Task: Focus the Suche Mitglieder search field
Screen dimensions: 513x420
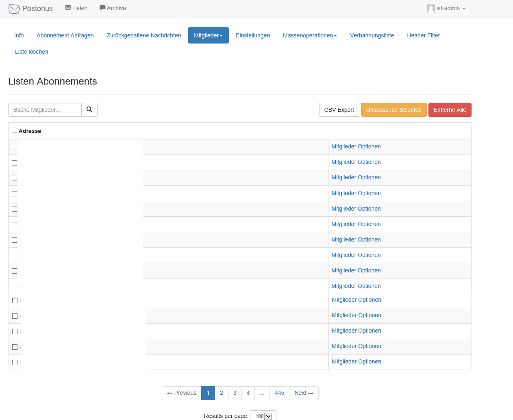Action: point(45,110)
